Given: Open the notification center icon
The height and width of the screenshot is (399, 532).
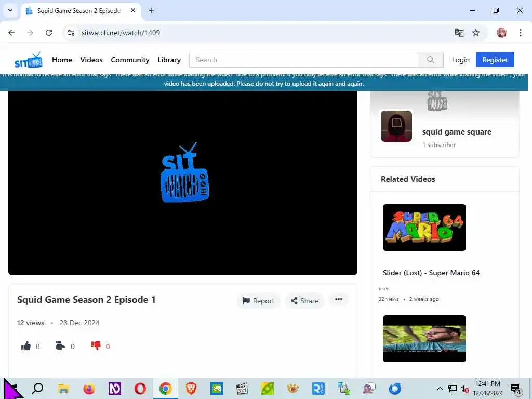Looking at the screenshot, I should coord(515,389).
